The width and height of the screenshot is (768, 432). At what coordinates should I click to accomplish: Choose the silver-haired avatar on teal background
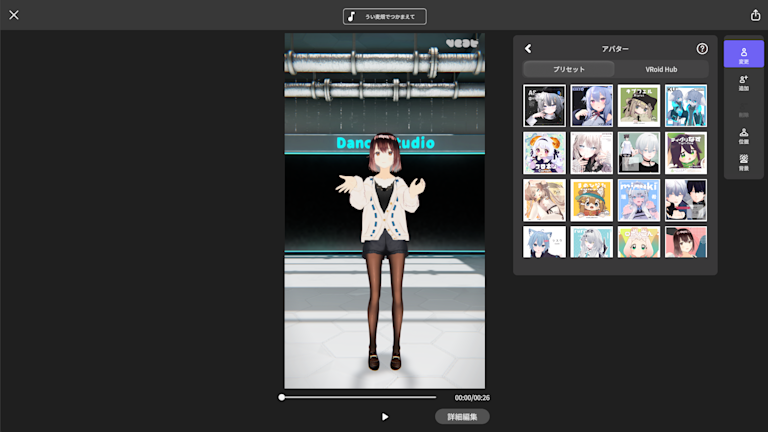(591, 242)
